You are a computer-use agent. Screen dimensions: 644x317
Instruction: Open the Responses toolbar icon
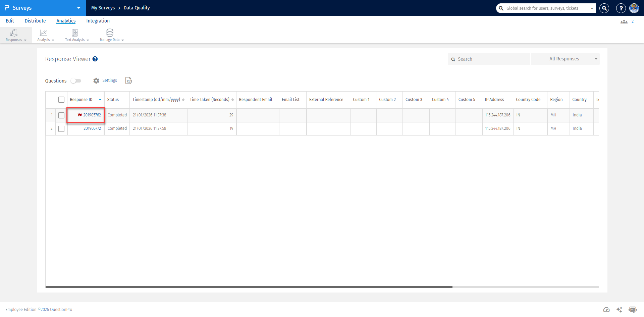(14, 33)
